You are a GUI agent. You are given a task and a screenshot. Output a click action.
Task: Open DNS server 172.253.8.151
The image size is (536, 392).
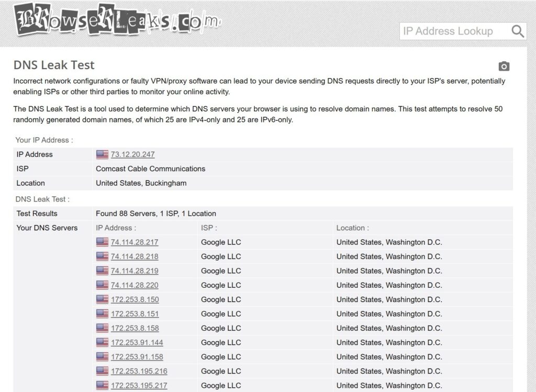click(135, 314)
